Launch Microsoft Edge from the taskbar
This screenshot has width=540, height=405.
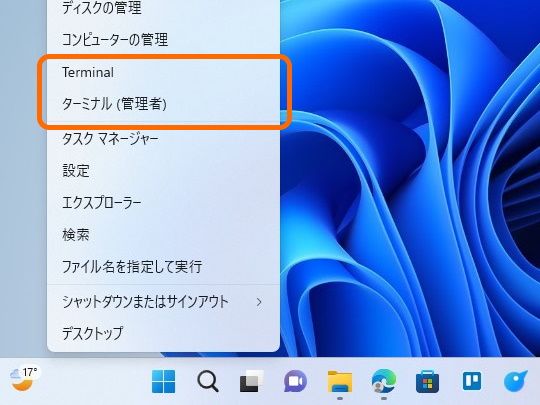(x=384, y=381)
